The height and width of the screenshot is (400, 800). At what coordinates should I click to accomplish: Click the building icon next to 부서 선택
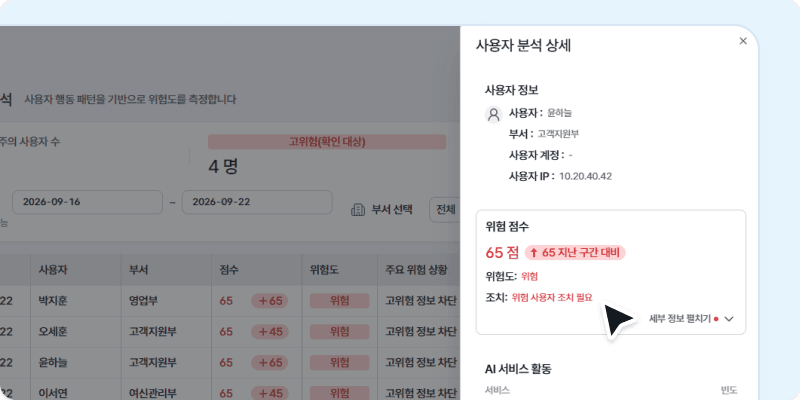point(358,210)
